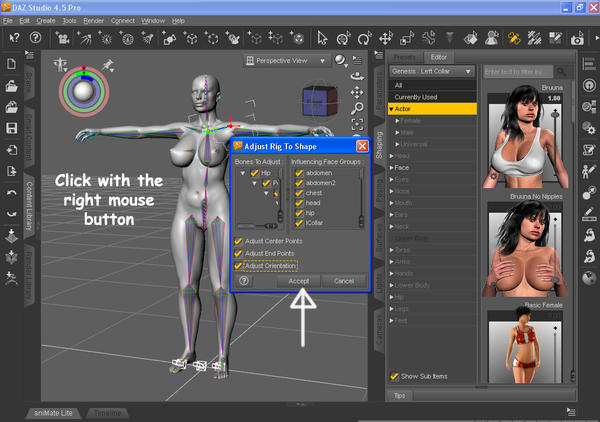Open help question mark icon in toolbar

tap(35, 37)
